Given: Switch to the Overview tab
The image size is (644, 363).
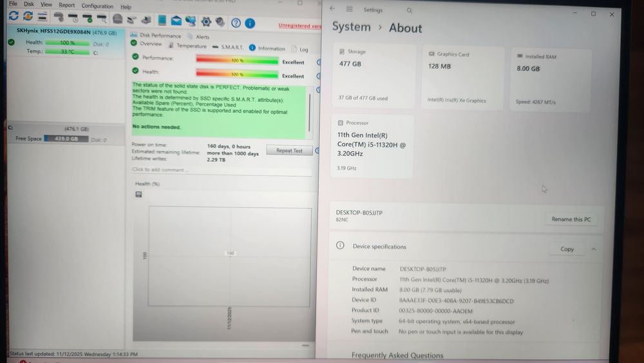Looking at the screenshot, I should (146, 44).
